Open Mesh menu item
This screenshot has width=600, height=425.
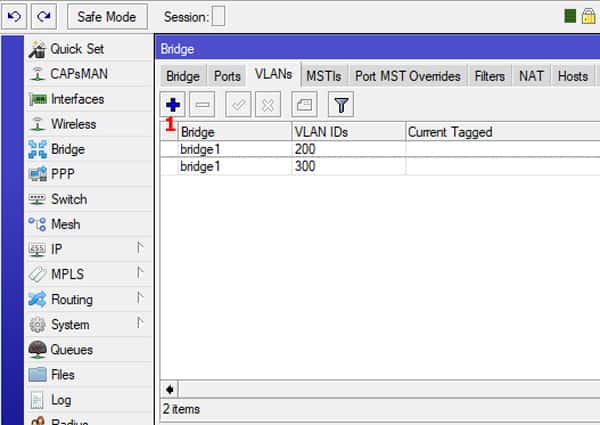pyautogui.click(x=89, y=224)
